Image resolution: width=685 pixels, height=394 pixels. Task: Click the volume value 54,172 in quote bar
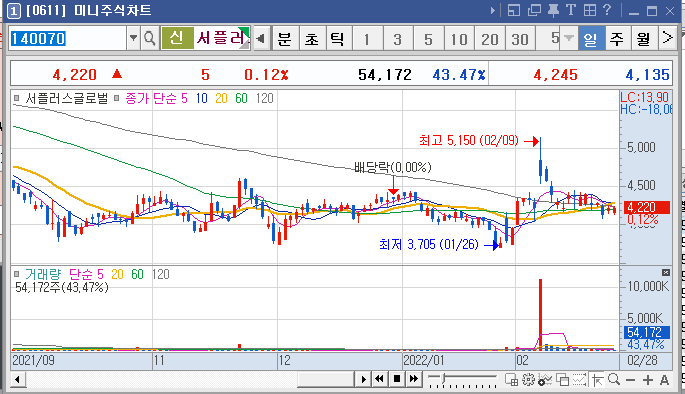pyautogui.click(x=385, y=75)
